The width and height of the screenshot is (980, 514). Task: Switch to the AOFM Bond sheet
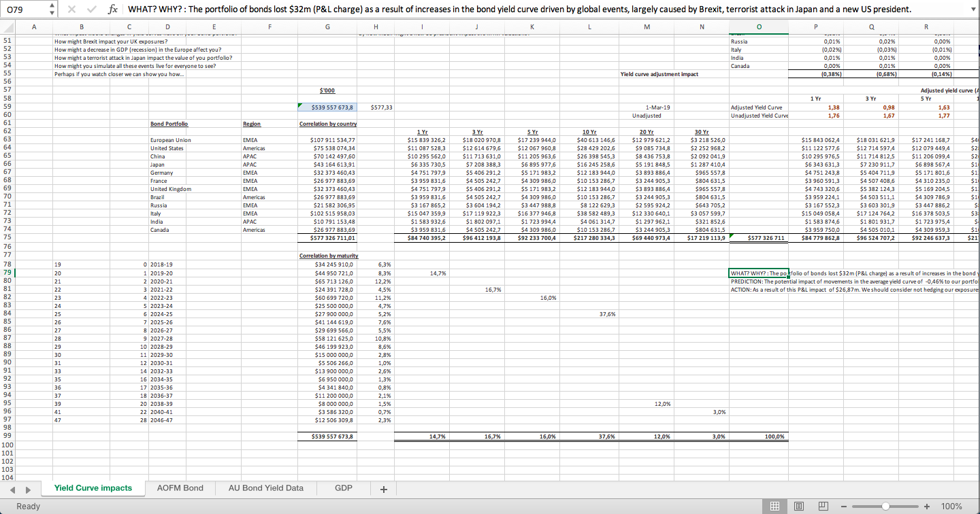click(x=180, y=487)
